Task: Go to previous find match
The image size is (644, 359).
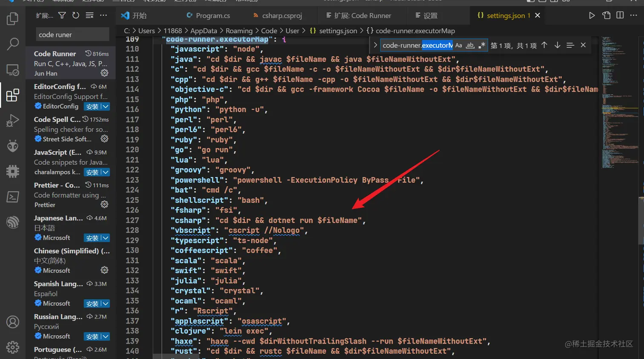Action: 544,45
